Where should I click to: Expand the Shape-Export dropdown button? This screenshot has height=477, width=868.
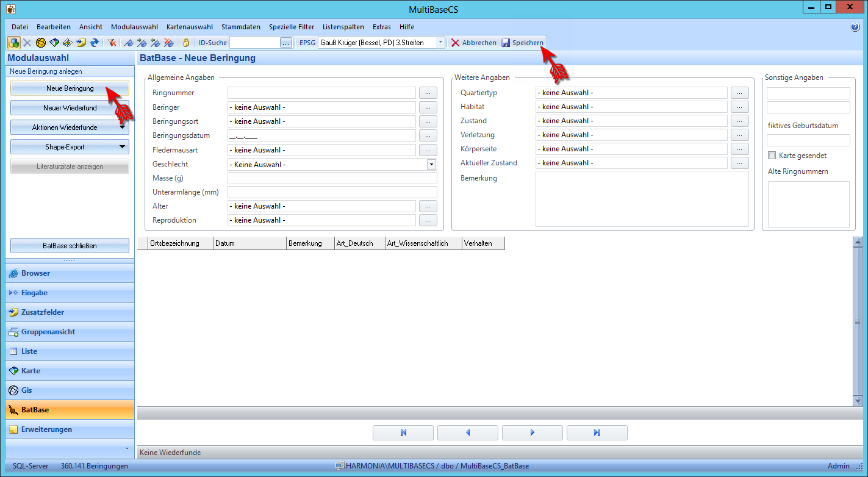pos(70,147)
